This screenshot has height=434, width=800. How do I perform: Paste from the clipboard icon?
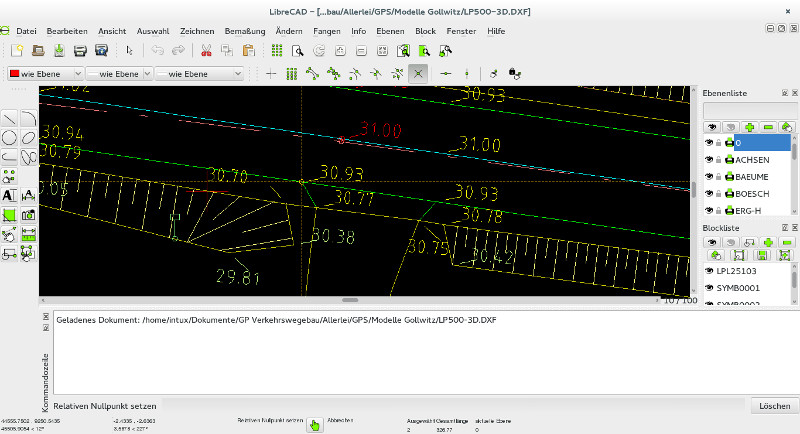[248, 50]
